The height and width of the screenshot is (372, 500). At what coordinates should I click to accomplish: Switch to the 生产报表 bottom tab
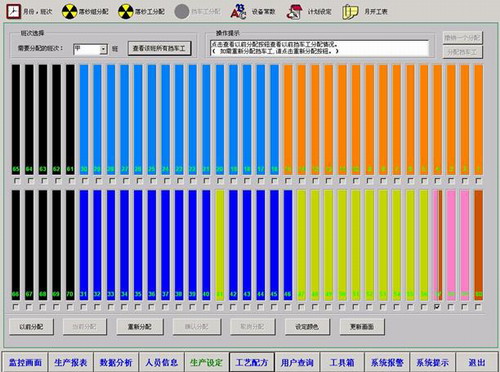point(71,362)
